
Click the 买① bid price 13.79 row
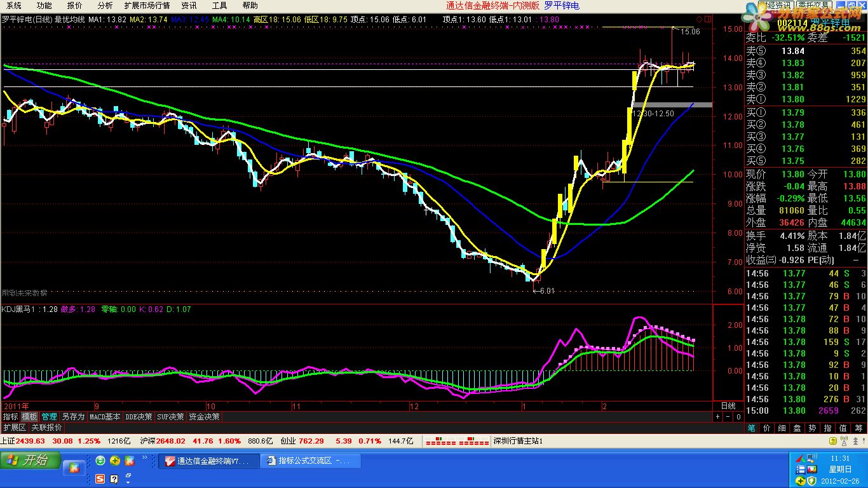pos(806,113)
